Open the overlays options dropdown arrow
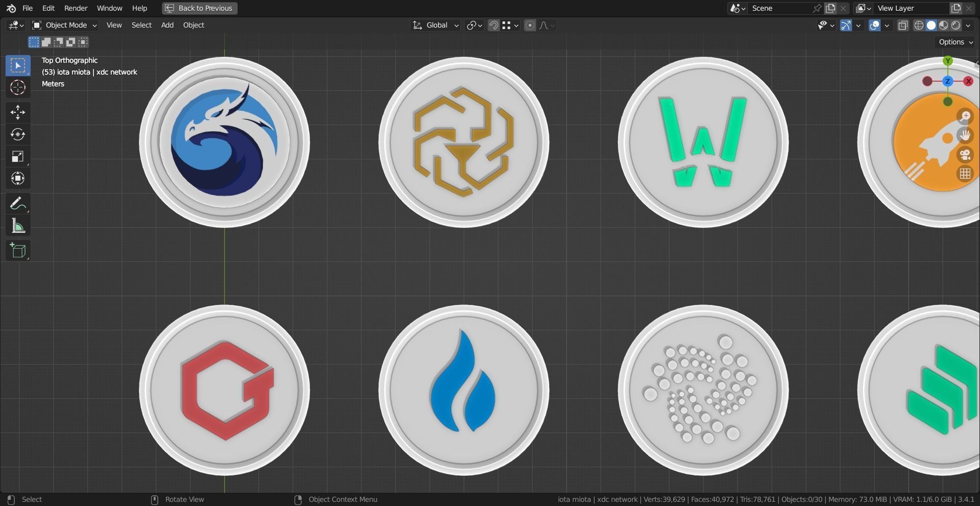 pos(887,25)
